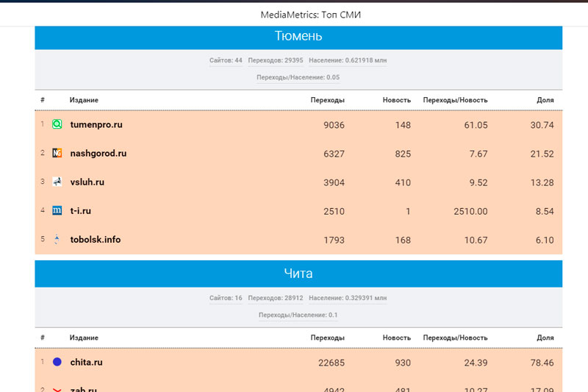This screenshot has width=588, height=392.
Task: Click the tobolsk.info site favicon
Action: pyautogui.click(x=57, y=239)
